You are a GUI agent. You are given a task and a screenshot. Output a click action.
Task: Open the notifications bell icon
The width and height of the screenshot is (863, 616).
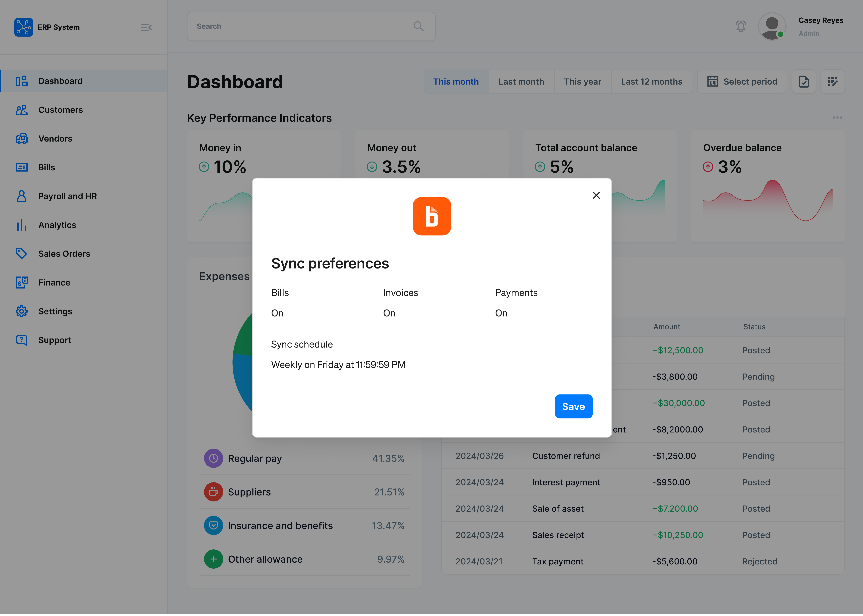tap(741, 26)
